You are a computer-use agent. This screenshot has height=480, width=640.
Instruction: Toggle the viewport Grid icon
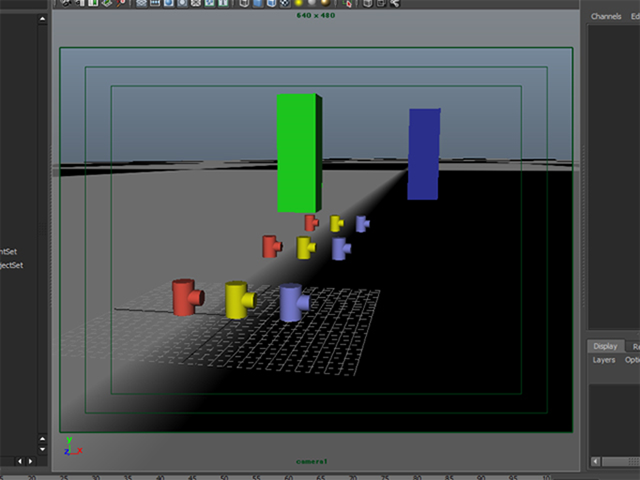click(x=141, y=3)
